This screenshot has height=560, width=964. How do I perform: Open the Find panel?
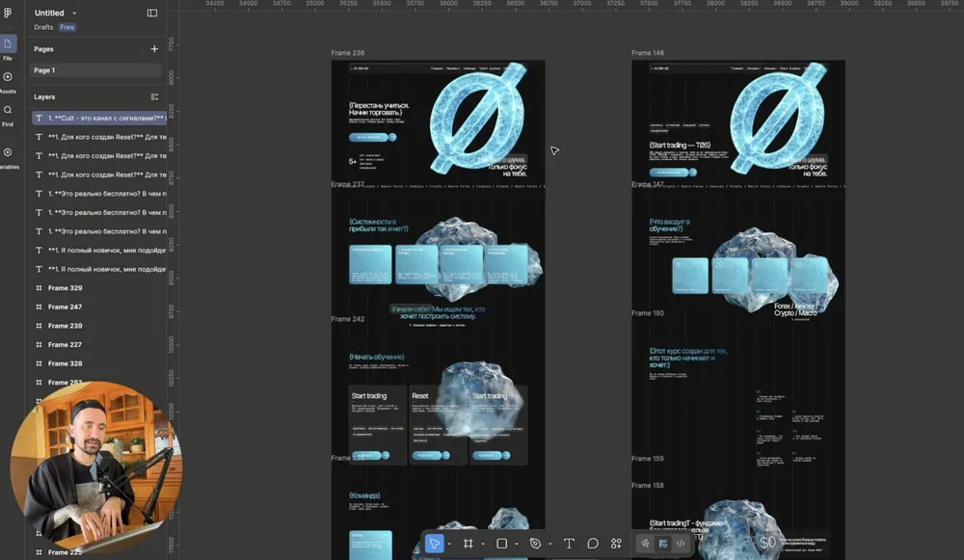click(8, 115)
